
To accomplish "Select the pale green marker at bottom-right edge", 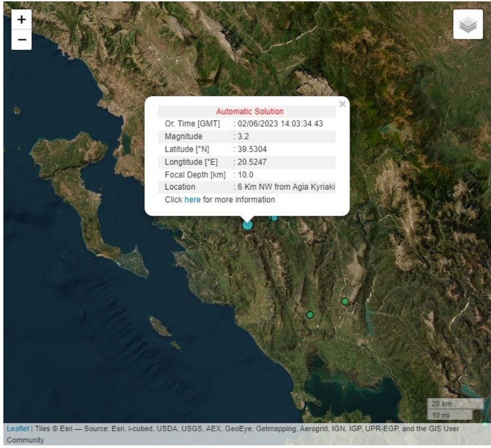I will 484,424.
